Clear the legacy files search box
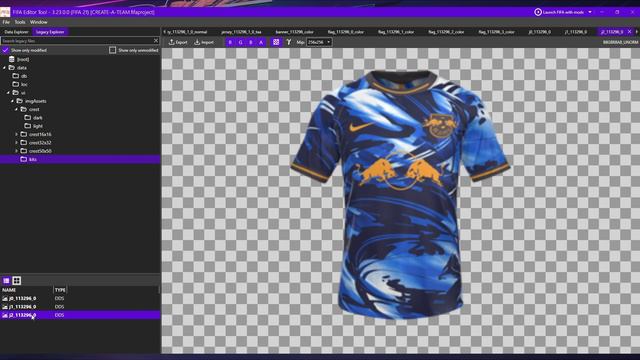The image size is (640, 360). coord(156,41)
